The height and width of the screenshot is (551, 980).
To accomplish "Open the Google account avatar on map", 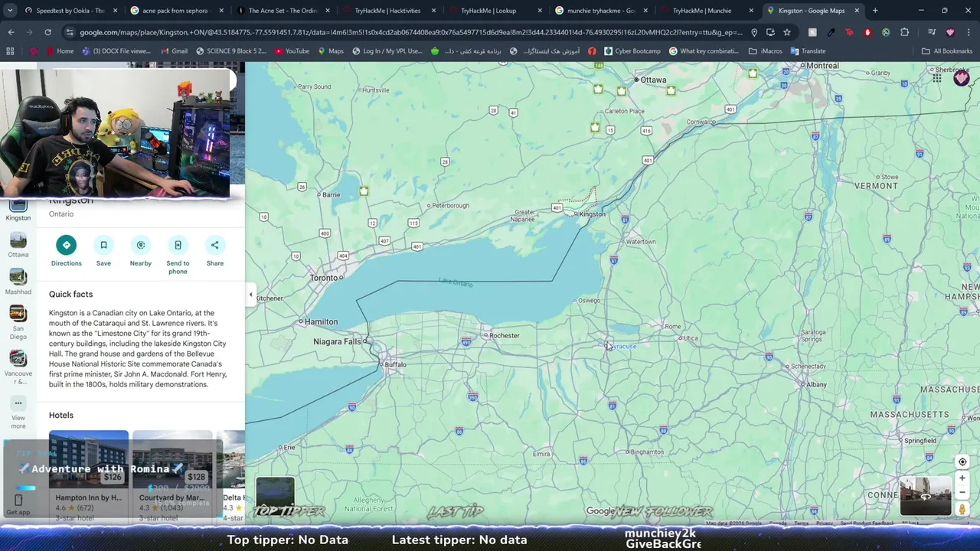I will [x=962, y=78].
